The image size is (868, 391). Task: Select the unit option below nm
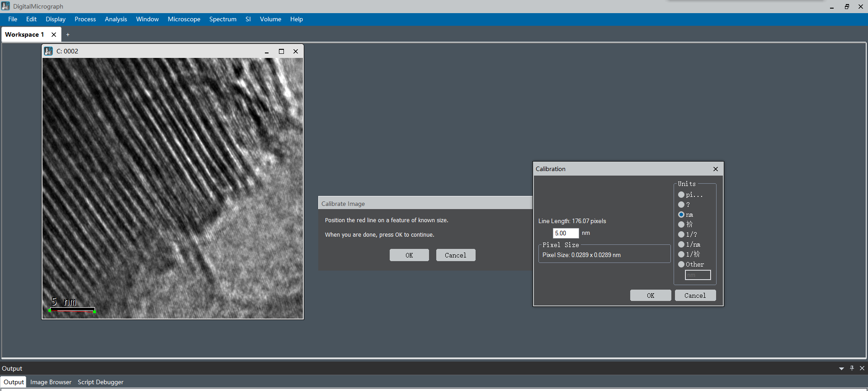(x=681, y=224)
